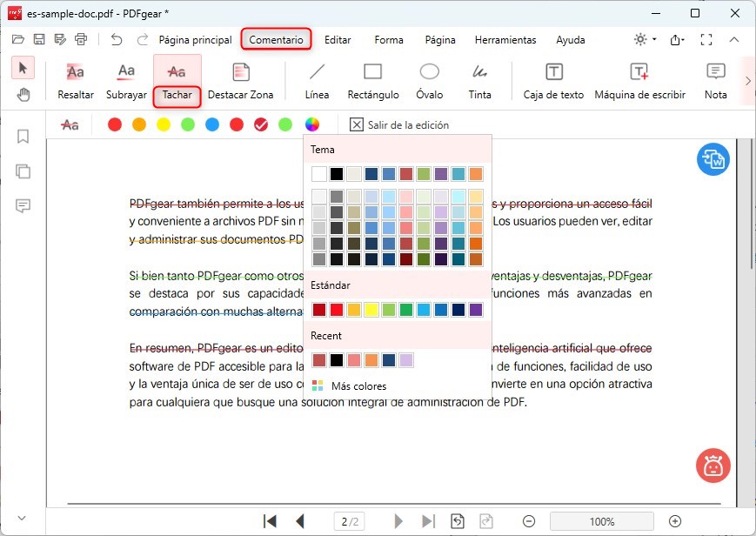This screenshot has height=536, width=756.
Task: Select the Línea drawing tool
Action: click(317, 81)
